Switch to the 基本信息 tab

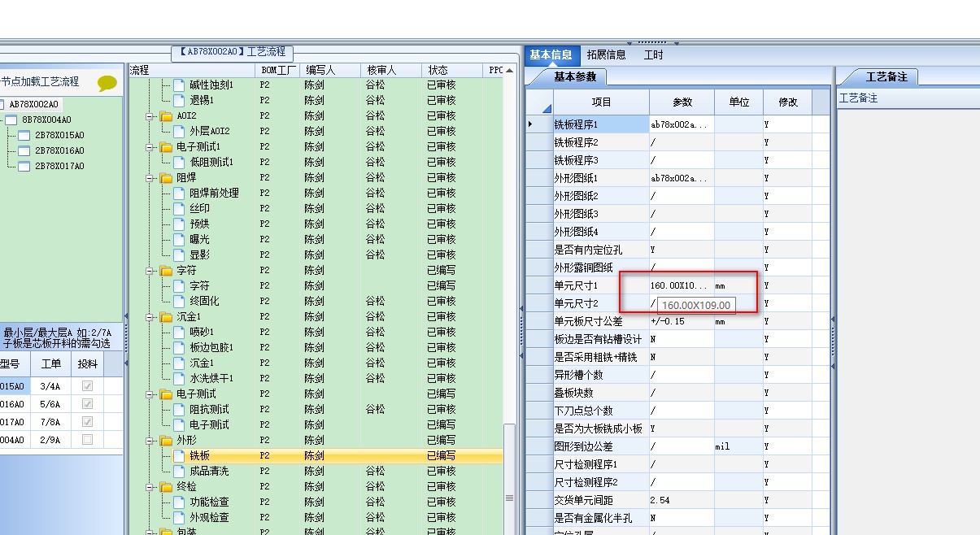pos(551,55)
